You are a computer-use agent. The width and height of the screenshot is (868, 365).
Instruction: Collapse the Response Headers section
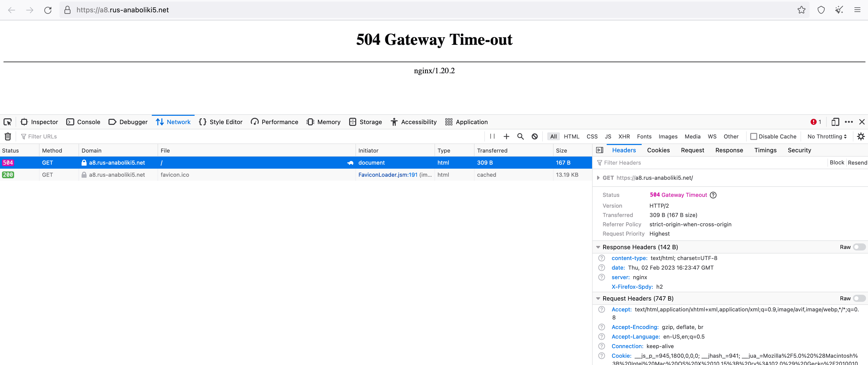(x=598, y=247)
